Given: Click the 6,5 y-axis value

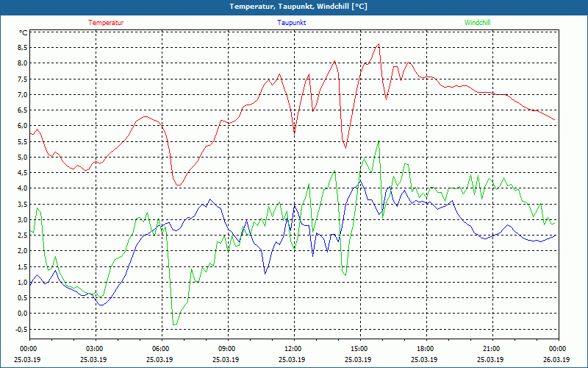Looking at the screenshot, I should click(23, 110).
